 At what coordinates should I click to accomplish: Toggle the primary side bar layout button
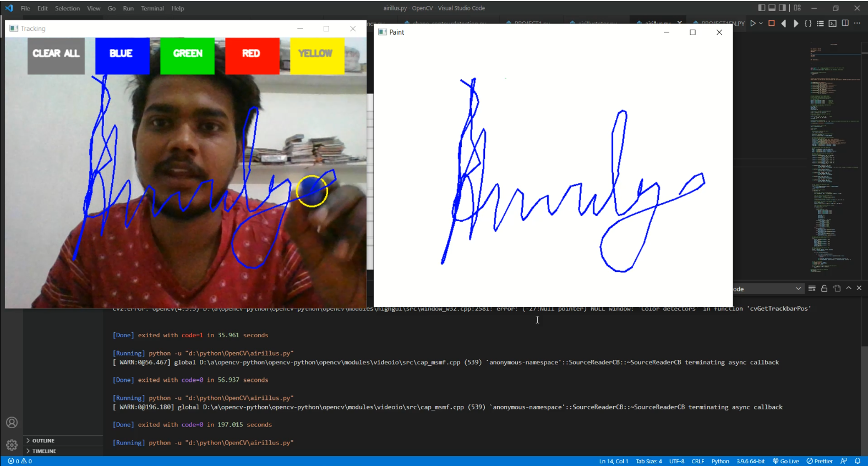tap(761, 8)
